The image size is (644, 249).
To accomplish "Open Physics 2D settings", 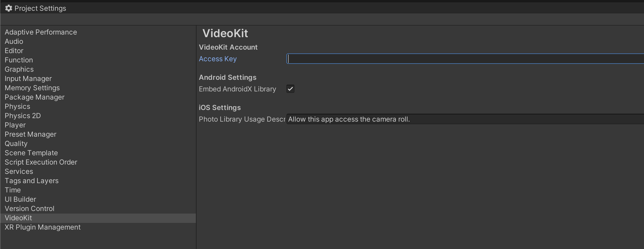I will 98,116.
